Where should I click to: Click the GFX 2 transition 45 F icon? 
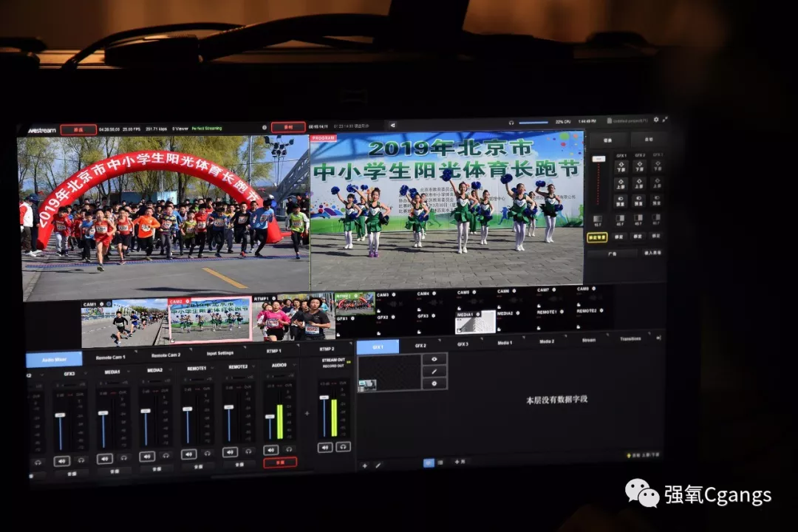(638, 220)
